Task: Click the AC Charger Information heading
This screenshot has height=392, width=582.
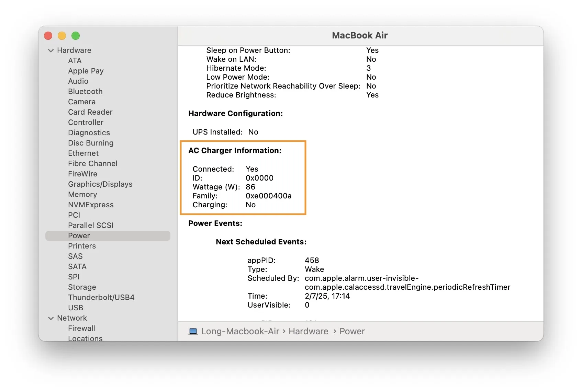Action: point(235,151)
